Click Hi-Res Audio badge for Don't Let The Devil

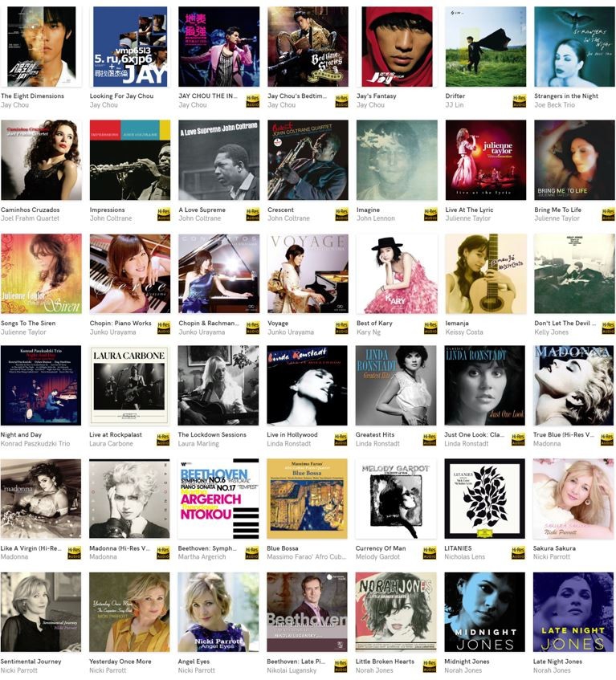click(x=608, y=328)
